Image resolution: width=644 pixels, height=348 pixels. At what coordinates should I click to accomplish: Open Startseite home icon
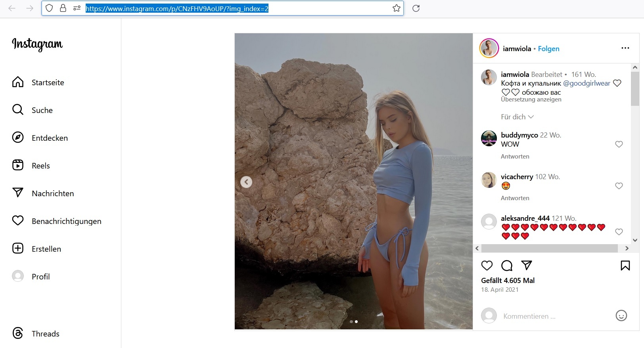click(x=18, y=82)
